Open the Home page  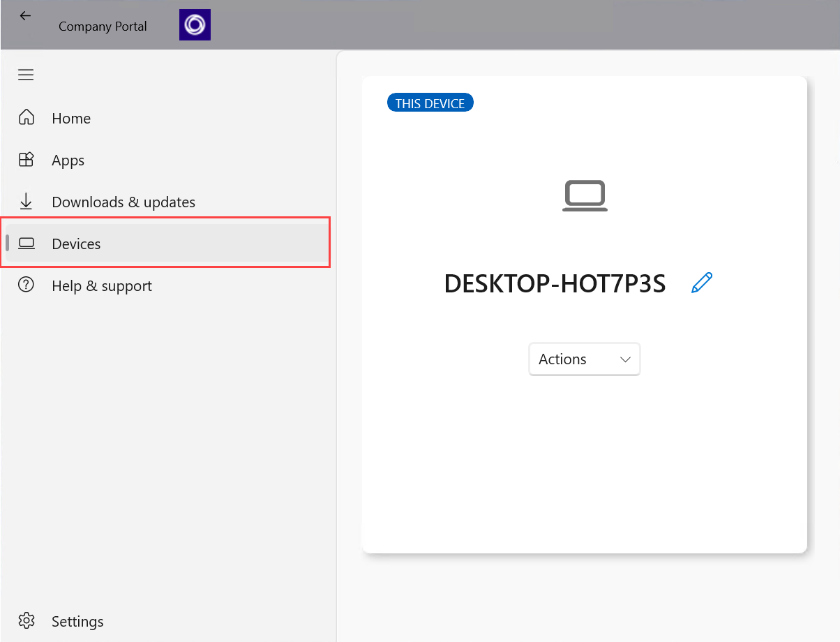(71, 118)
